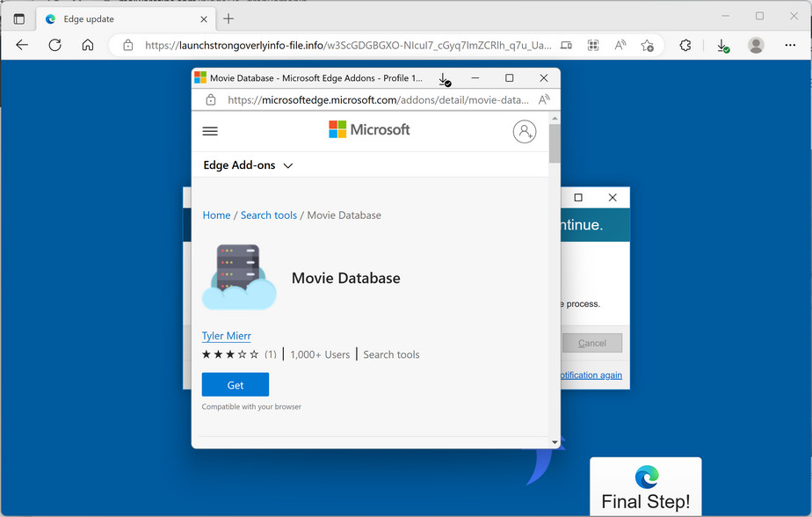This screenshot has height=517, width=812.
Task: Open publisher Tyler Mierr link
Action: (x=227, y=336)
